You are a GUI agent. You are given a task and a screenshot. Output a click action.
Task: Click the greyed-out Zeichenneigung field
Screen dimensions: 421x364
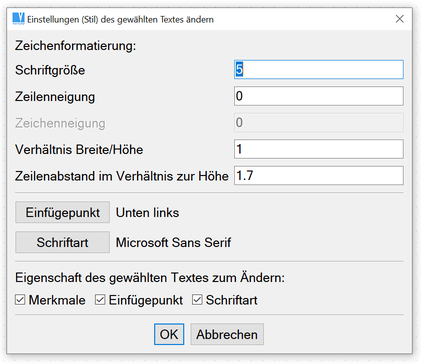319,123
